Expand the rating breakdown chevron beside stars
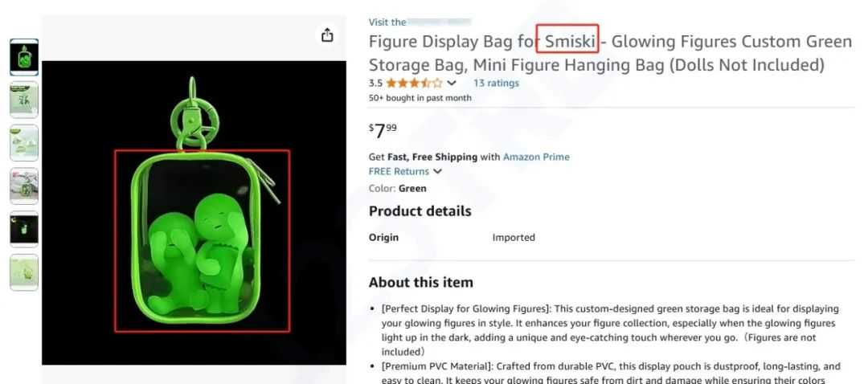Viewport: 868px width, 384px height. pos(452,84)
